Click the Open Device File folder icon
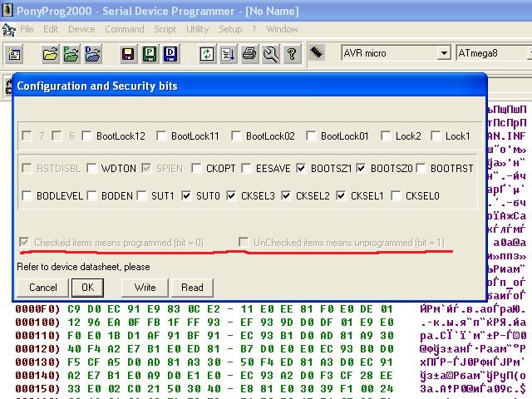 pos(51,54)
